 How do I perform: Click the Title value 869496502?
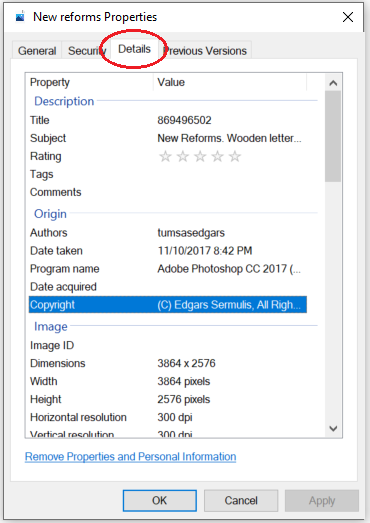(184, 120)
